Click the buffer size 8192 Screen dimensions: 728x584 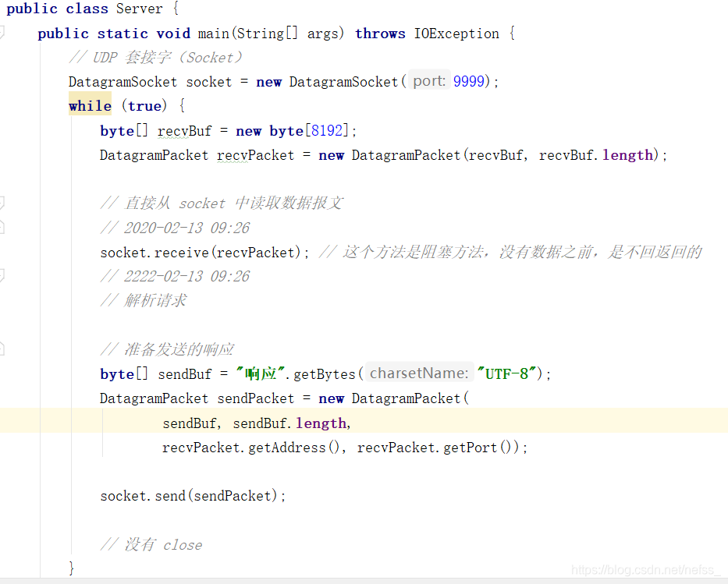(x=326, y=130)
